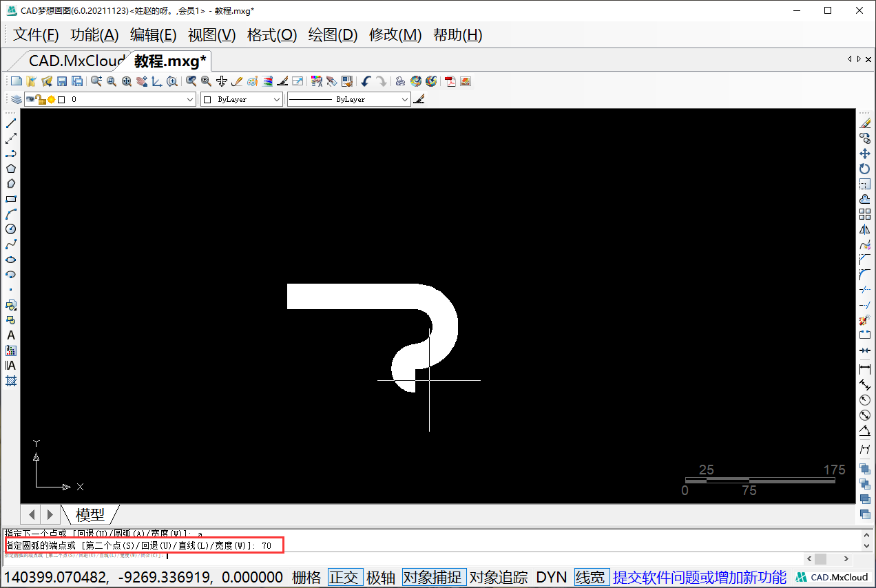876x588 pixels.
Task: Click the Linear dimension tool
Action: (x=865, y=370)
